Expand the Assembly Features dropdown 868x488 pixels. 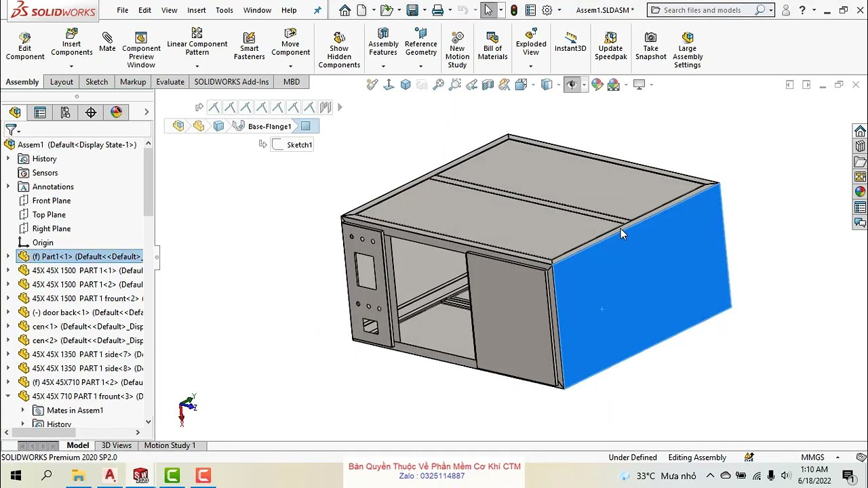(383, 66)
